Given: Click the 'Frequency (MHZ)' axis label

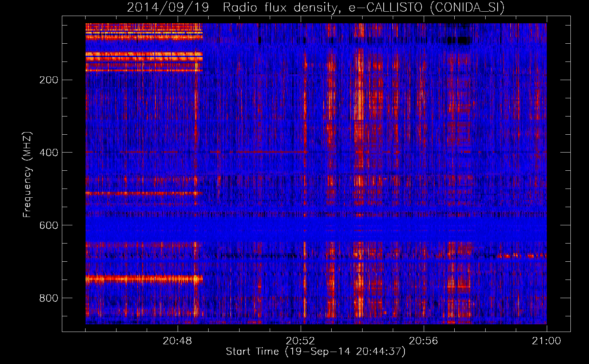Looking at the screenshot, I should point(27,175).
